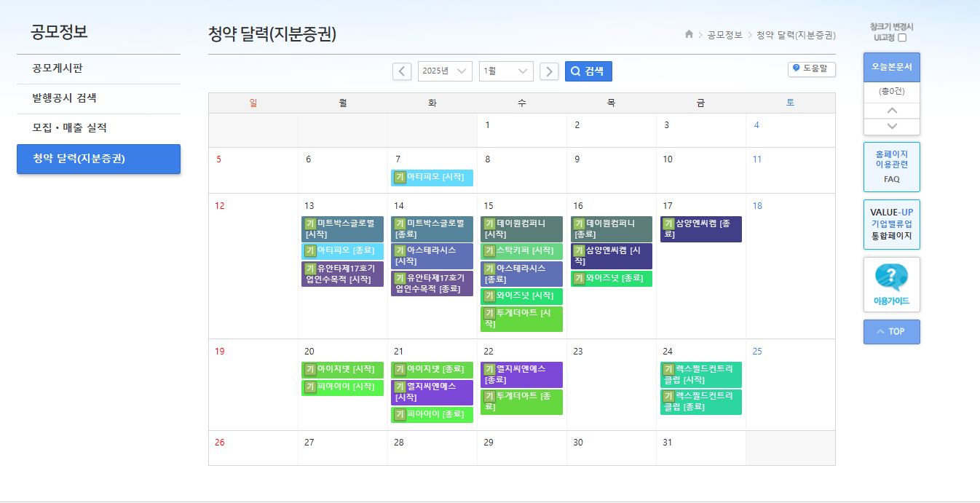This screenshot has height=503, width=980.
Task: Click the 기 icon of 스탁키퍼 [시작]
Action: point(489,251)
